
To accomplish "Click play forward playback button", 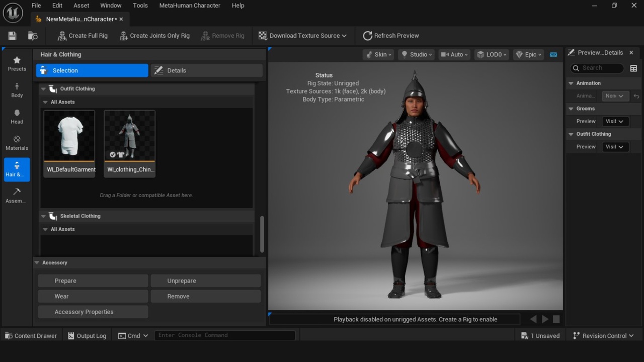I will [x=545, y=319].
